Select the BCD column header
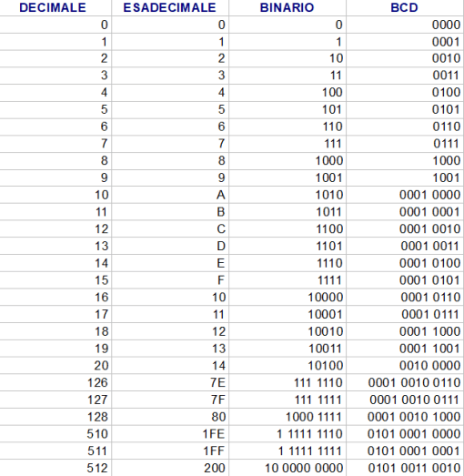The width and height of the screenshot is (464, 476). (x=405, y=7)
